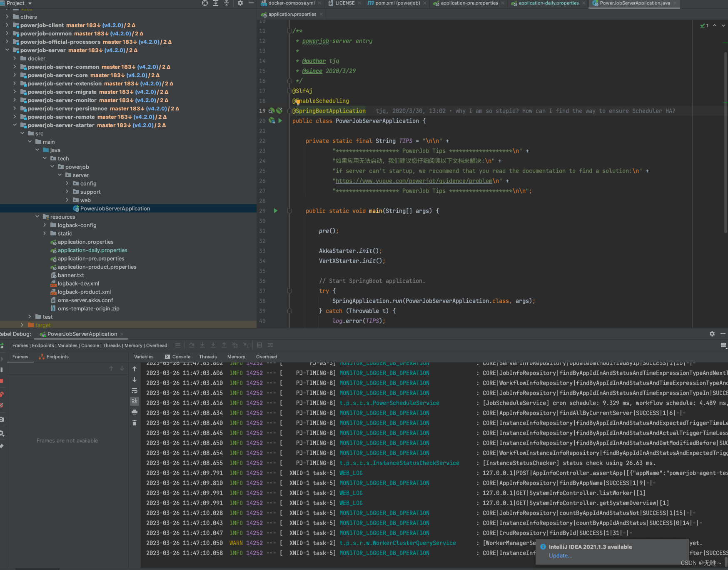Viewport: 728px width, 570px height.
Task: Expand logback-config folder
Action: [x=45, y=225]
